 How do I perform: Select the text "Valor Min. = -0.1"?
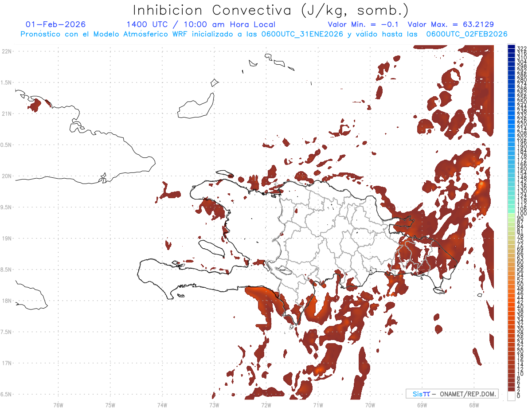coord(364,24)
